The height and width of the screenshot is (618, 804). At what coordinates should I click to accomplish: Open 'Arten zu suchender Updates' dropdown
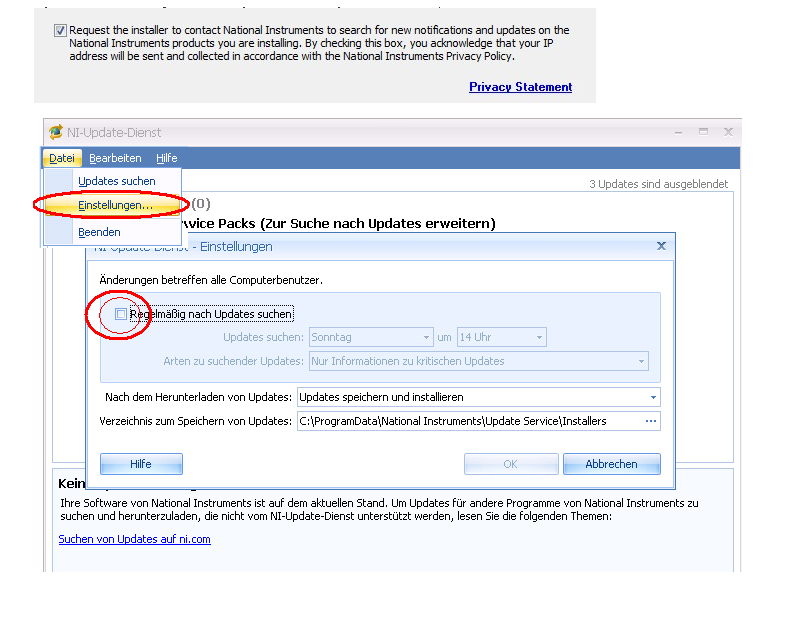tap(478, 361)
